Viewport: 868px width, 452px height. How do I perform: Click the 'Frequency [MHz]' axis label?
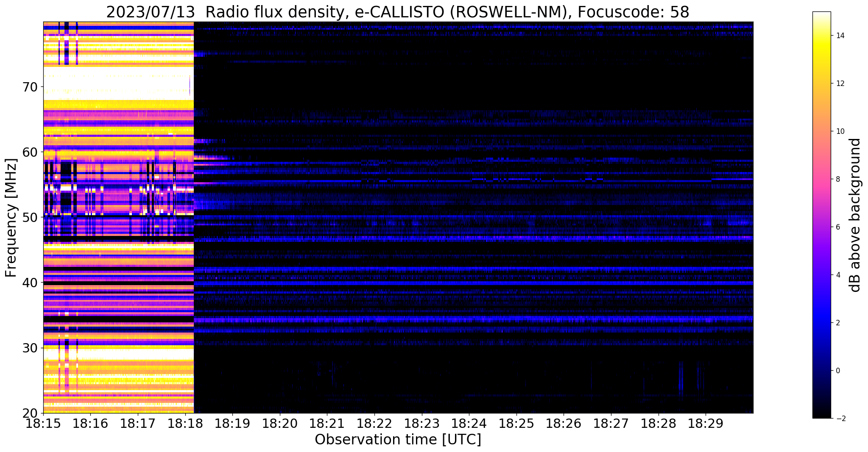tap(11, 218)
